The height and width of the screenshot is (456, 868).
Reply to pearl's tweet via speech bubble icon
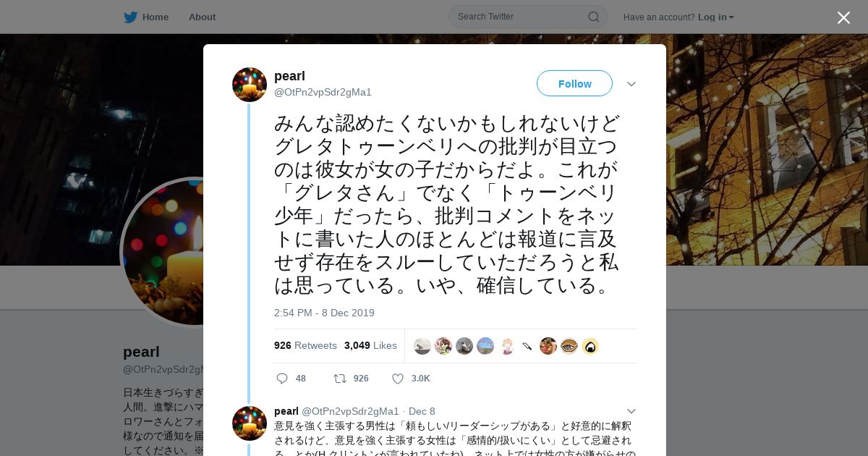[282, 379]
